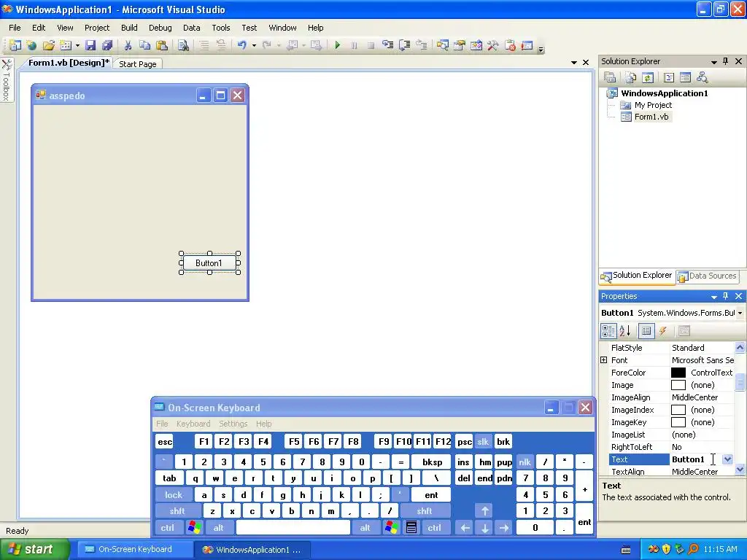The width and height of the screenshot is (747, 560).
Task: Click the Undo arrow icon
Action: click(x=242, y=45)
